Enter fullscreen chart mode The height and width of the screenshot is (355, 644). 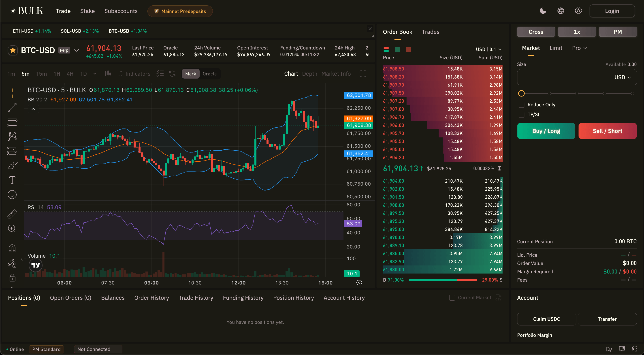(363, 74)
